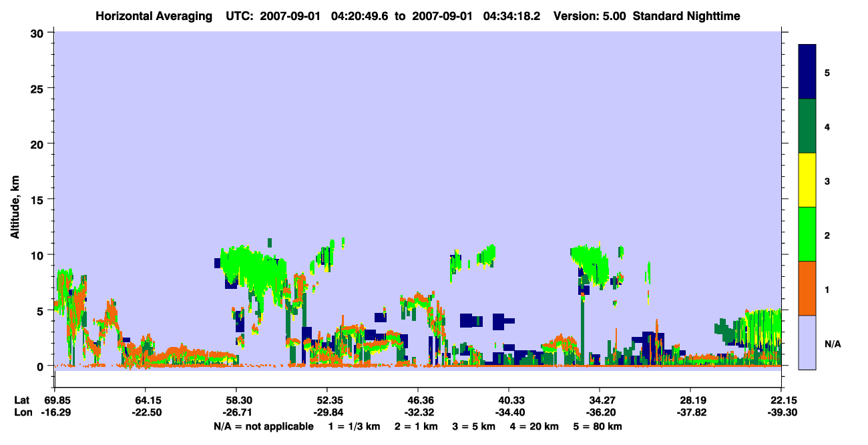Screen dimensions: 868x445
Task: Click the colorbar label 5
Action: point(827,73)
